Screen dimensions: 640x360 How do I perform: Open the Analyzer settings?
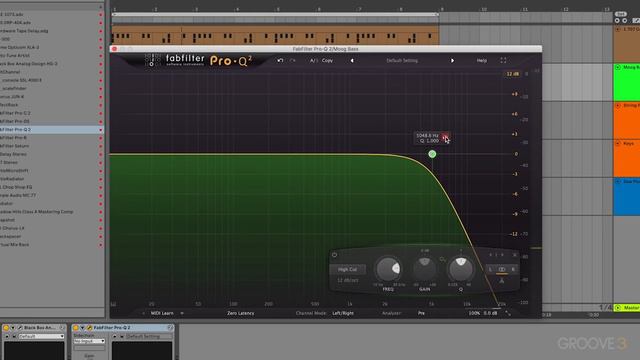pos(391,313)
